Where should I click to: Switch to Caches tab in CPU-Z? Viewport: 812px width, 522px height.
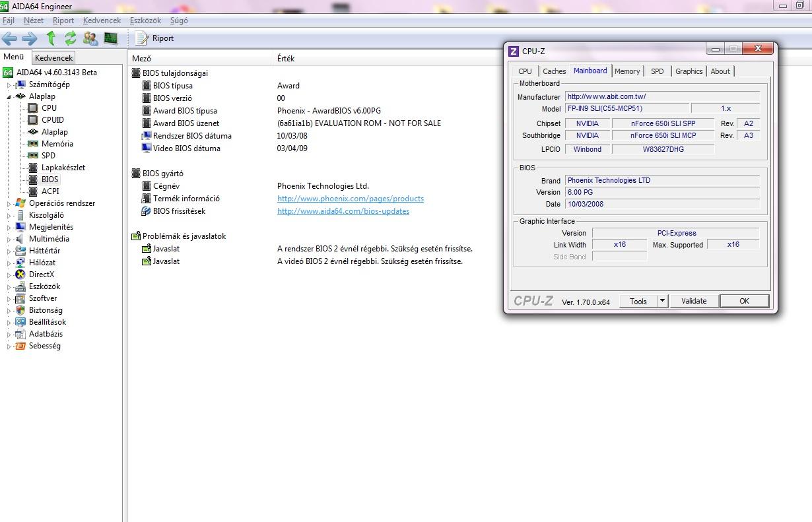pyautogui.click(x=555, y=71)
